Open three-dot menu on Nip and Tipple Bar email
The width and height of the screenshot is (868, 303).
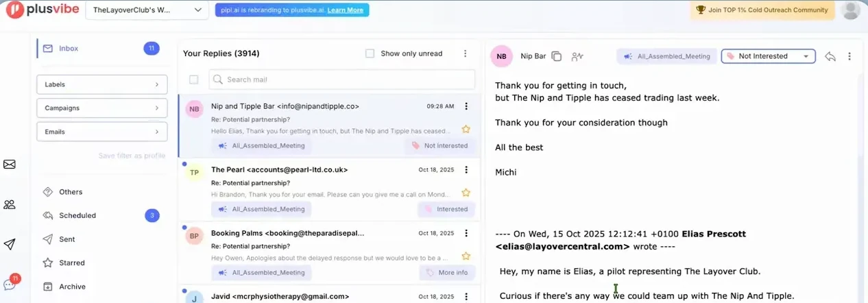coord(466,106)
